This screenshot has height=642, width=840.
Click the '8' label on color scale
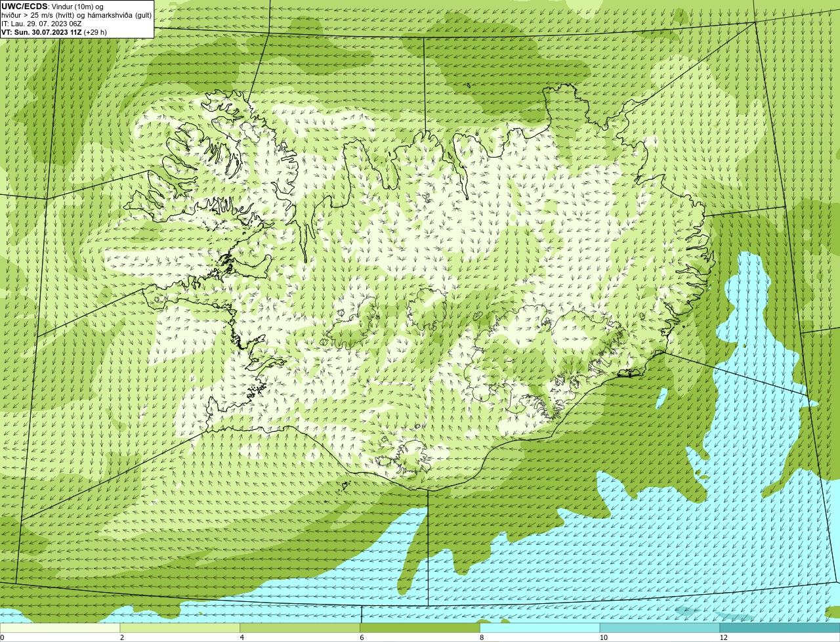(482, 637)
